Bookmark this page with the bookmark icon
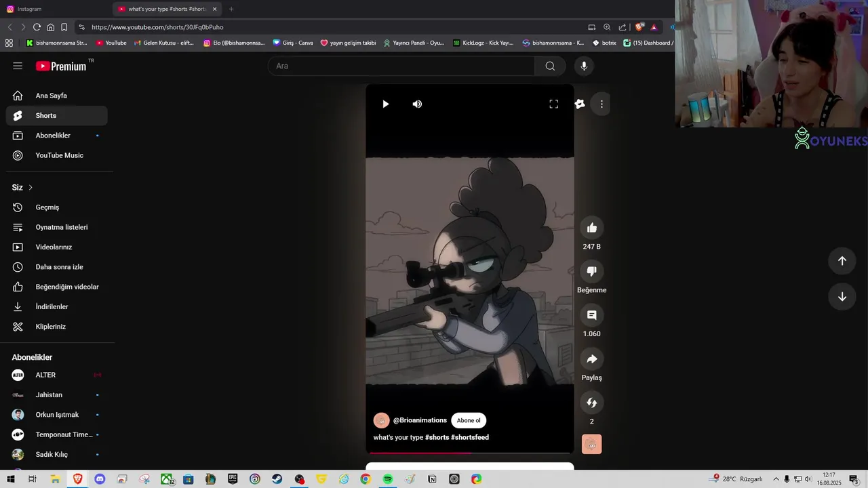This screenshot has width=868, height=488. coord(64,27)
